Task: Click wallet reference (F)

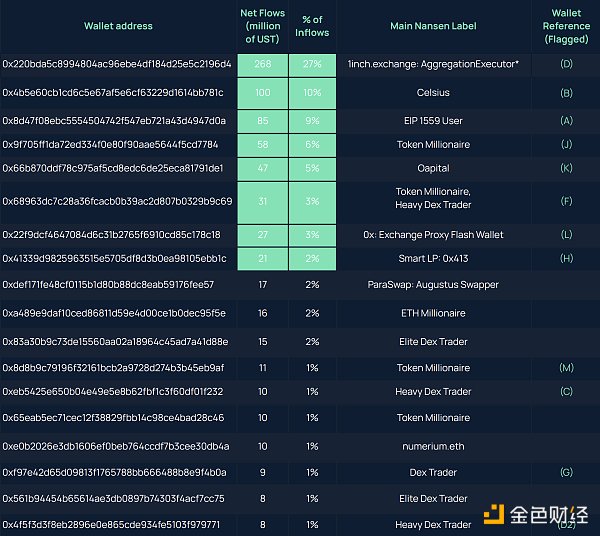Action: coord(566,202)
